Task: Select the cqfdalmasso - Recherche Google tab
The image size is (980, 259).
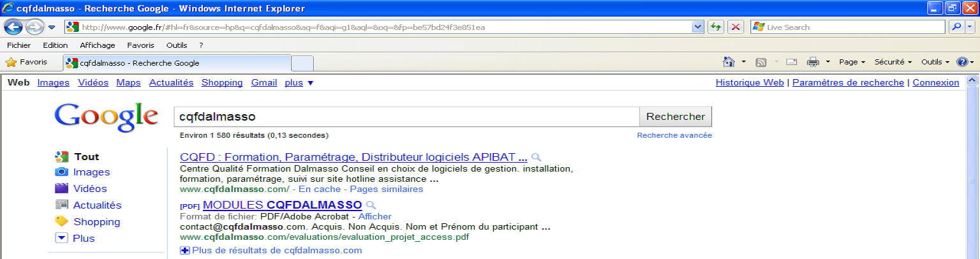Action: click(x=177, y=63)
